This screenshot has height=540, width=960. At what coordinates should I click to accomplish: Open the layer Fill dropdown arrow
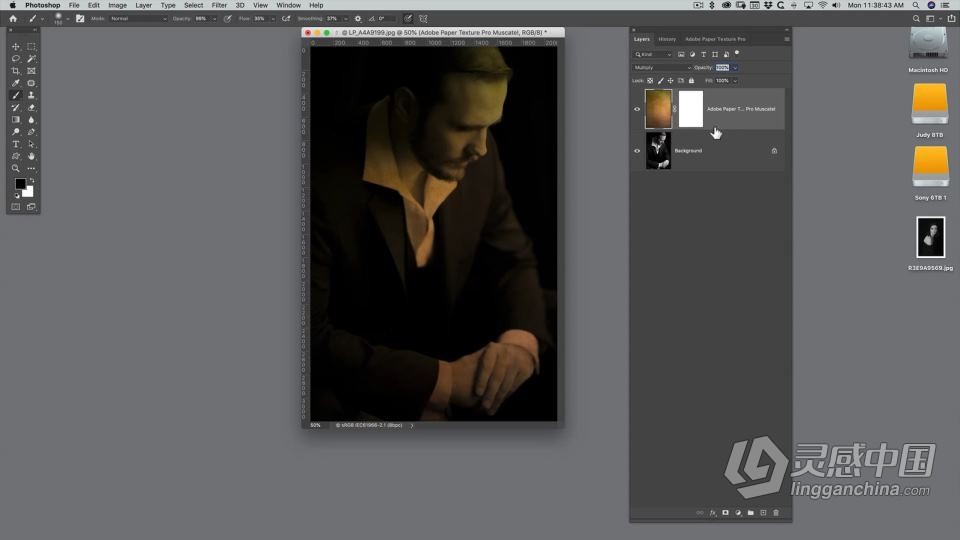735,81
